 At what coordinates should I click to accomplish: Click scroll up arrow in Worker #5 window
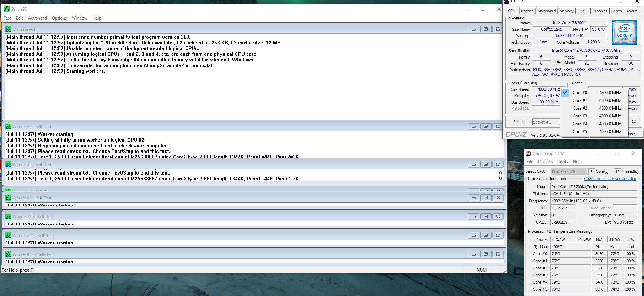click(x=500, y=172)
